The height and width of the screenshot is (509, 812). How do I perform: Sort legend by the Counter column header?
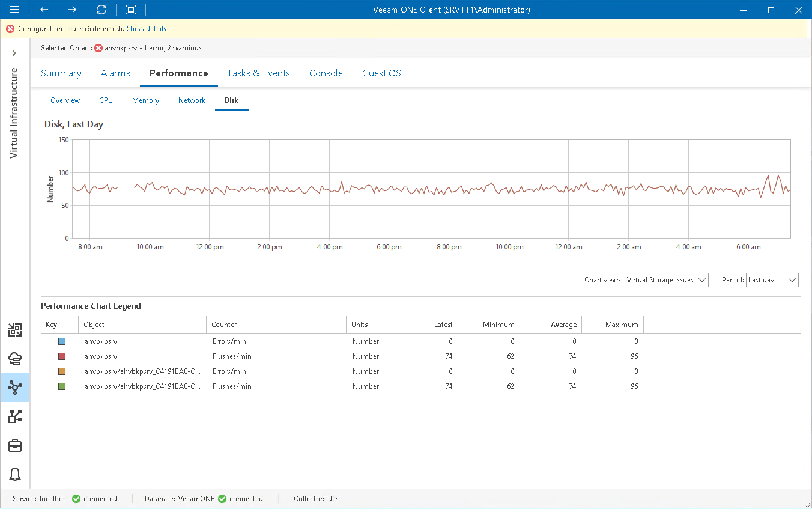(224, 324)
